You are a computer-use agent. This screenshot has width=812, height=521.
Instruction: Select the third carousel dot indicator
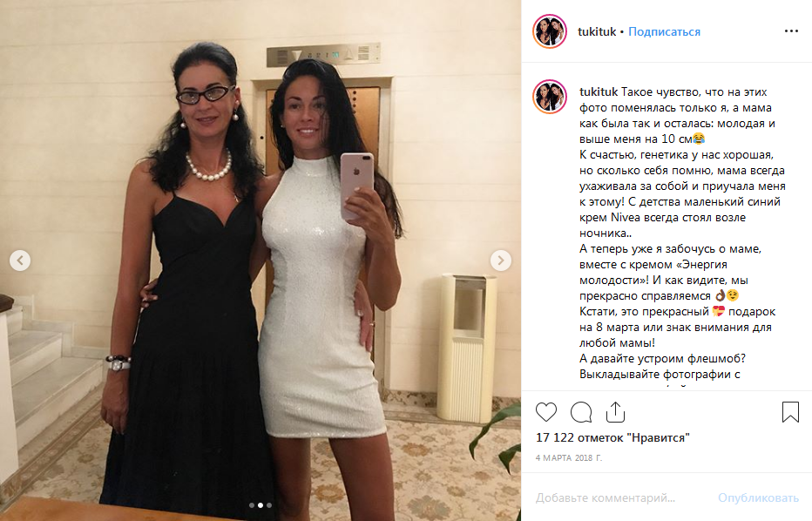268,505
